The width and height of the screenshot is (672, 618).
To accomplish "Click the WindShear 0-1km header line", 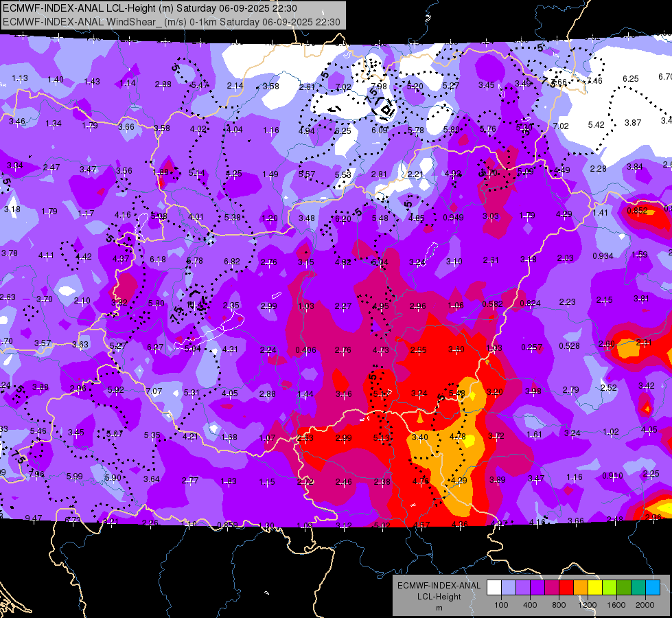I will pos(172,22).
